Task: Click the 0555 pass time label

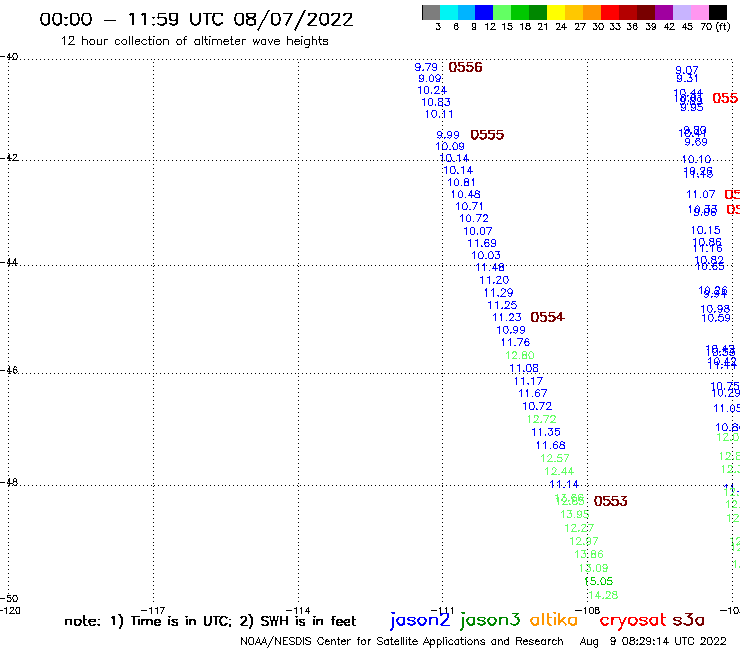Action: [x=487, y=135]
